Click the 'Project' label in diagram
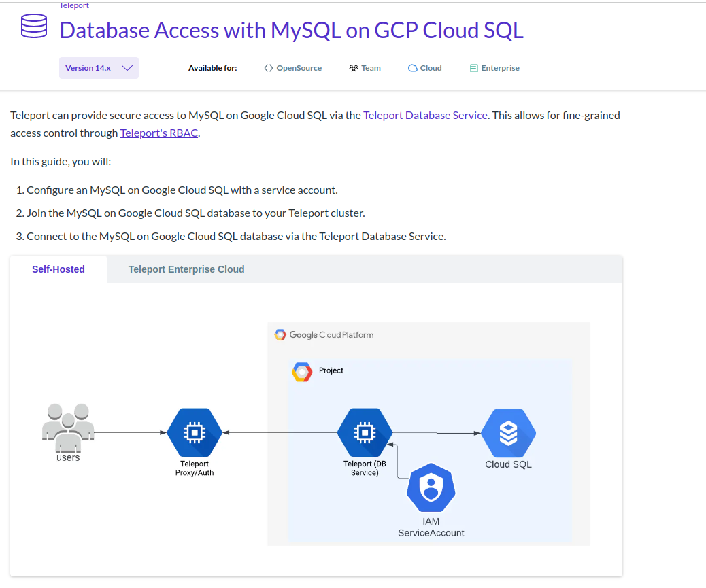 coord(331,370)
